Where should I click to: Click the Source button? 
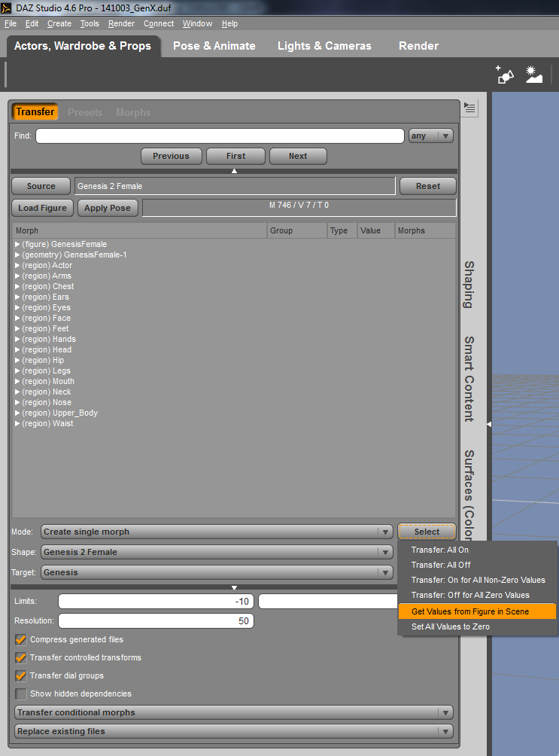(41, 186)
